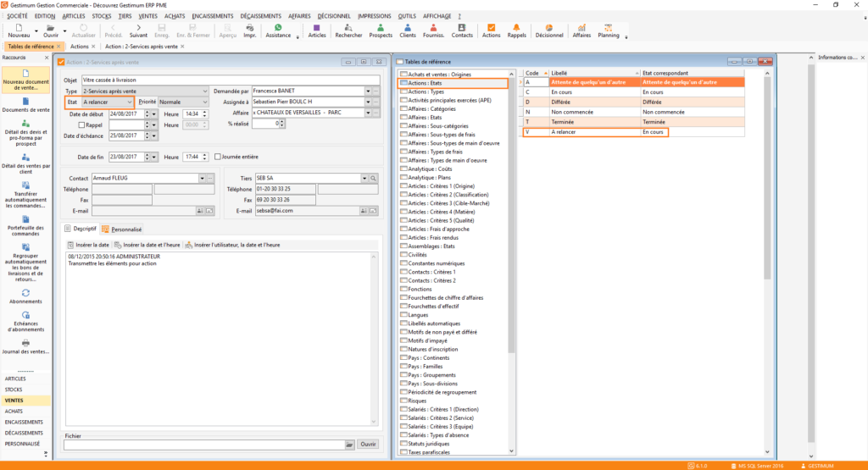Viewport: 868px width, 470px height.
Task: Select the 'Non commencée' Libellé cell
Action: (x=594, y=113)
